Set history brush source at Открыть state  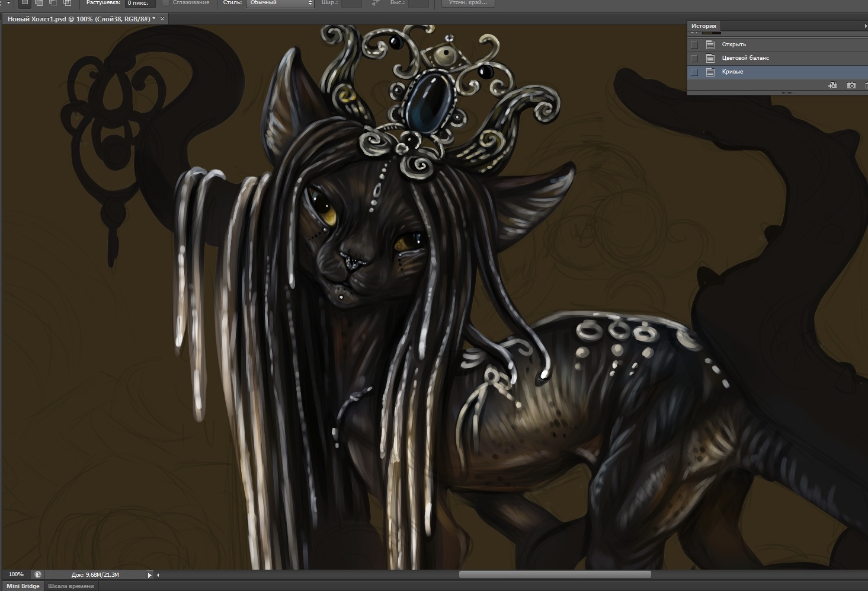coord(694,44)
